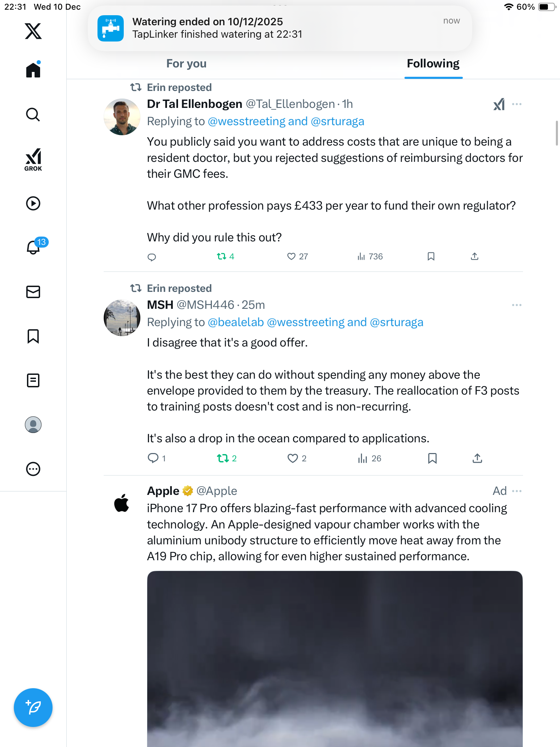
Task: Open the Apple ad image
Action: pyautogui.click(x=335, y=657)
